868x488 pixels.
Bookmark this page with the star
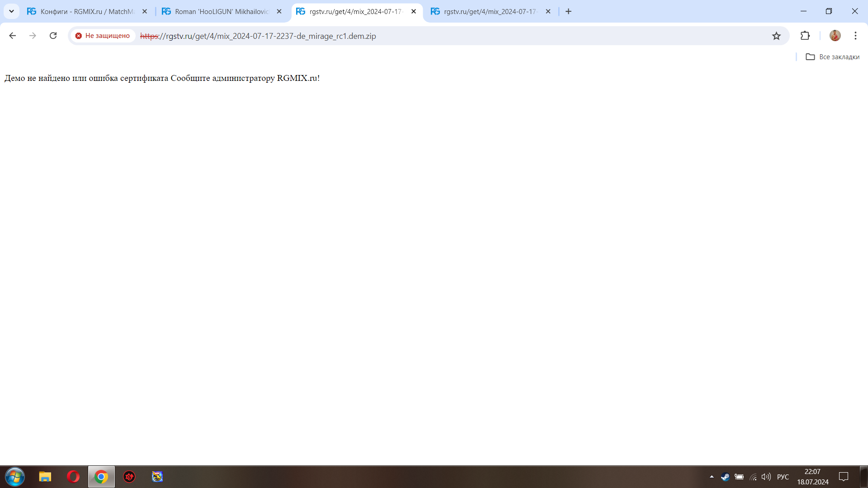pyautogui.click(x=776, y=36)
